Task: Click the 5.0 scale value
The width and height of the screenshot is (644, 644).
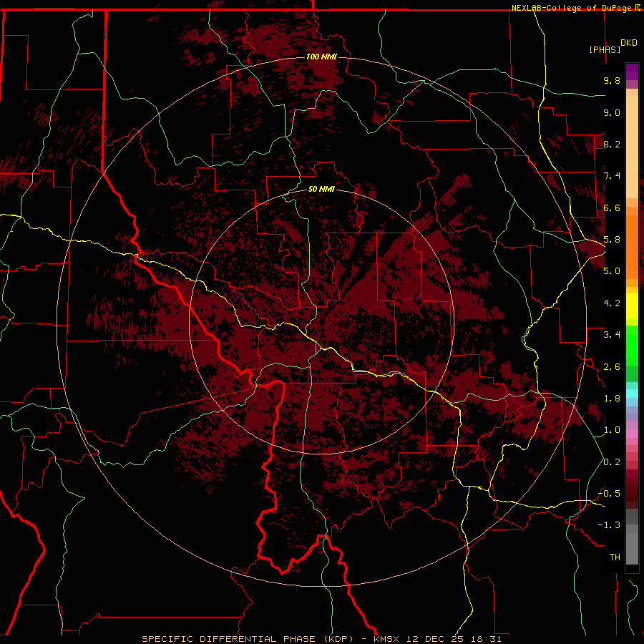Action: (x=612, y=271)
